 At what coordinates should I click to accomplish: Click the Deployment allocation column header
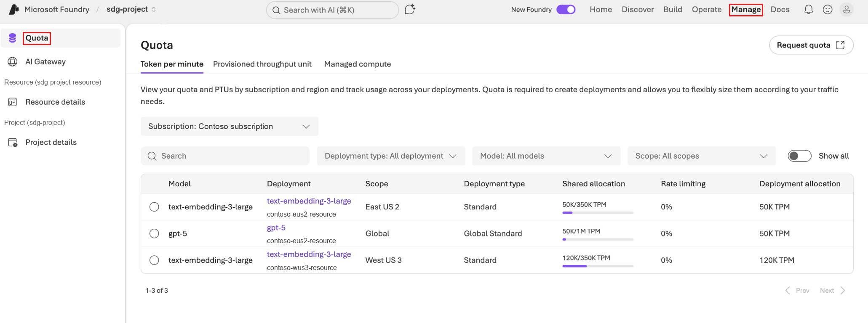click(x=800, y=184)
